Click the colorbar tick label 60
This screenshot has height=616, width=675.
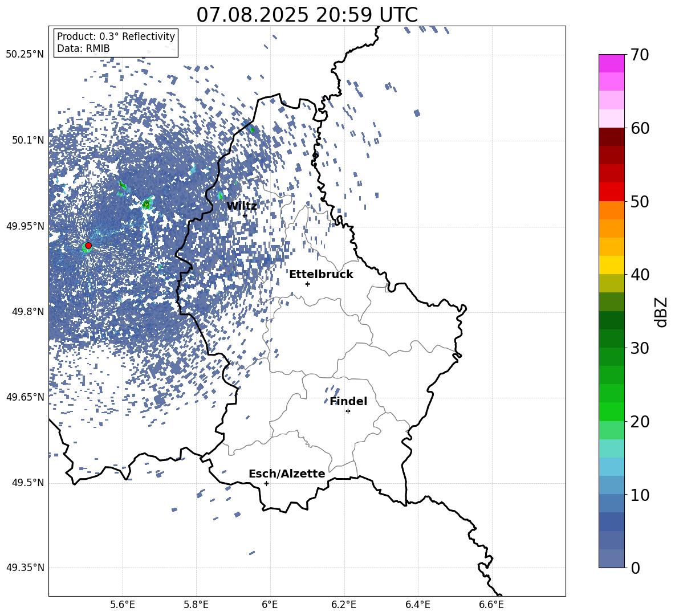pyautogui.click(x=640, y=128)
